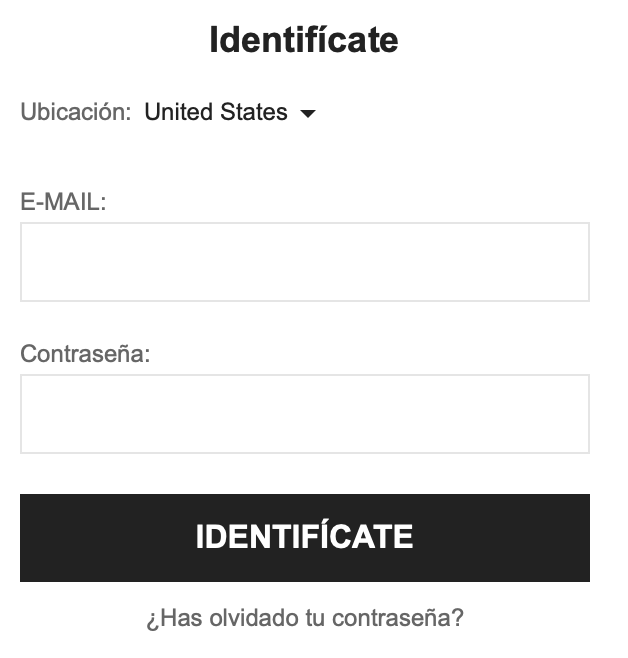Select the United States text in location

click(x=215, y=112)
